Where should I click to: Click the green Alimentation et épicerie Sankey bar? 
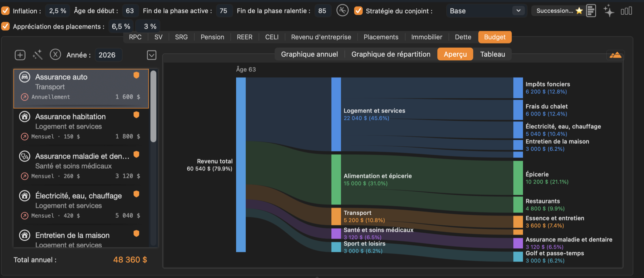click(x=336, y=179)
